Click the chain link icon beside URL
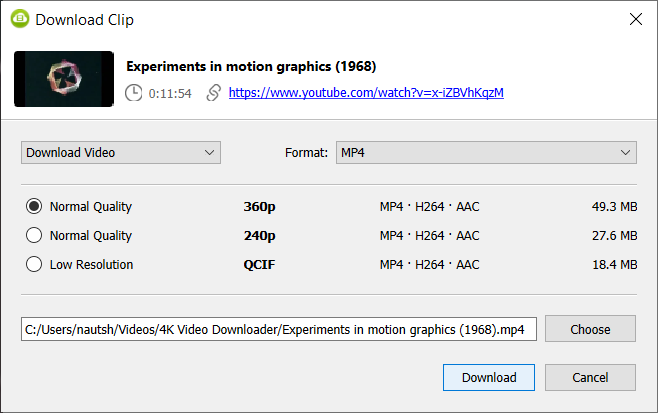 (x=214, y=93)
